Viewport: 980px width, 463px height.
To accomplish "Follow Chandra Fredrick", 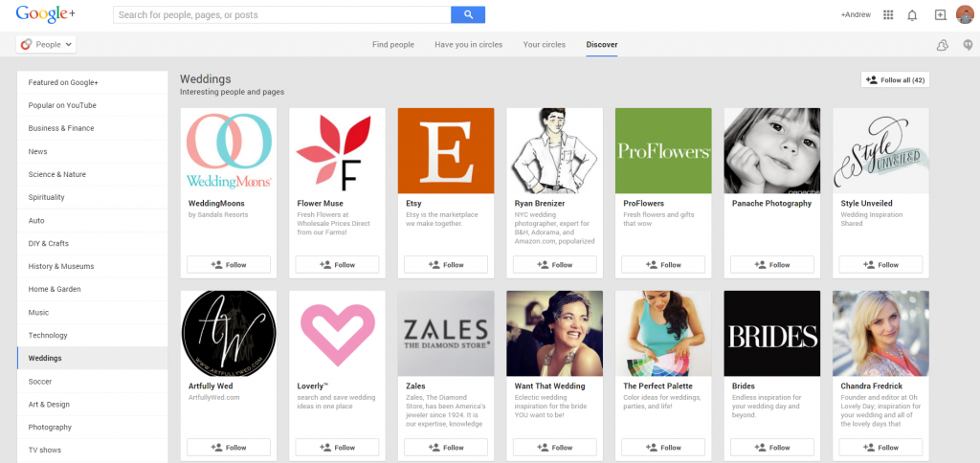I will 880,448.
